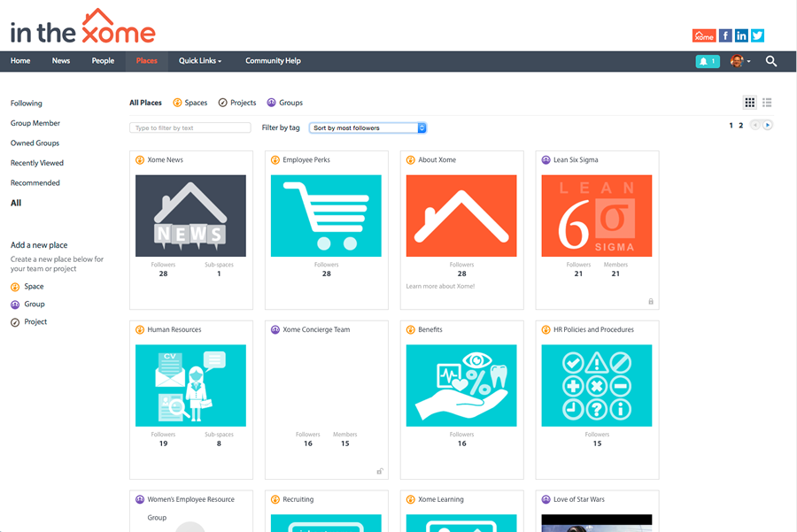Screen dimensions: 797x532
Task: Open Xome News thumbnail
Action: [x=190, y=216]
